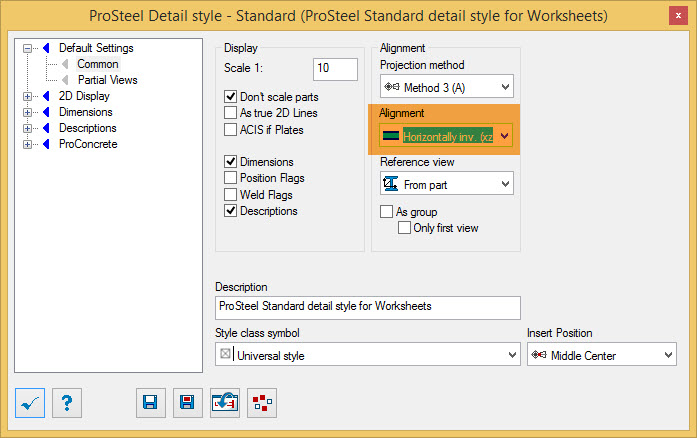Screen dimensions: 697x438
Task: Click blue arrow icon beside Dimensions node
Action: (46, 112)
